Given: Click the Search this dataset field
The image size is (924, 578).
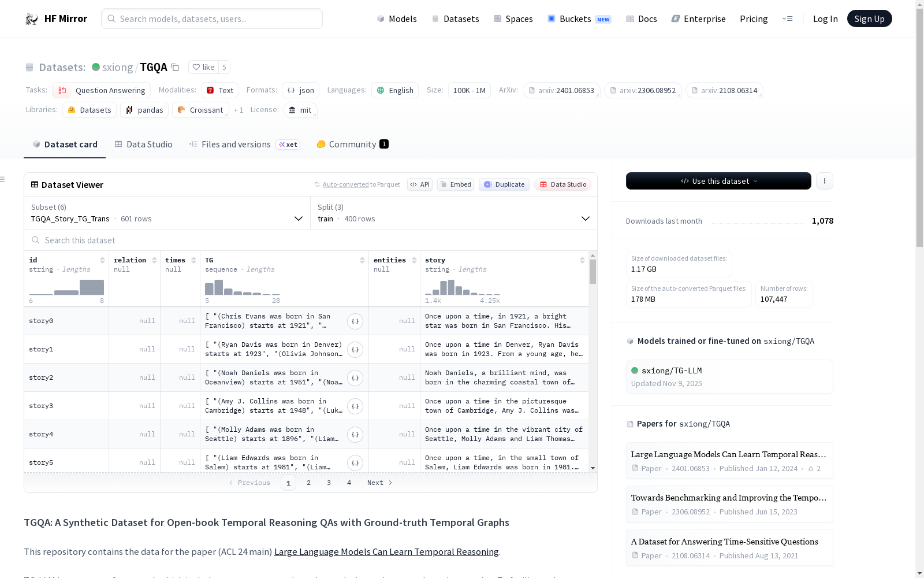Looking at the screenshot, I should coord(311,240).
